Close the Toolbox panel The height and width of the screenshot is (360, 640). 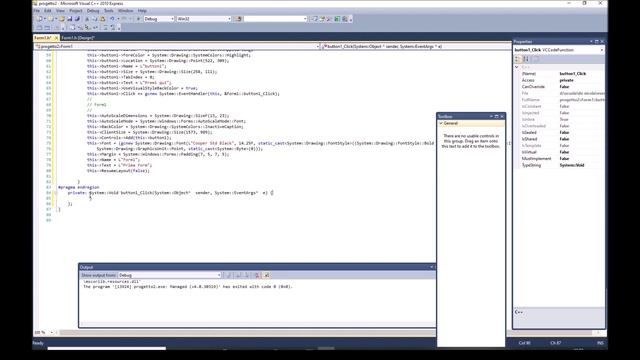pos(502,116)
